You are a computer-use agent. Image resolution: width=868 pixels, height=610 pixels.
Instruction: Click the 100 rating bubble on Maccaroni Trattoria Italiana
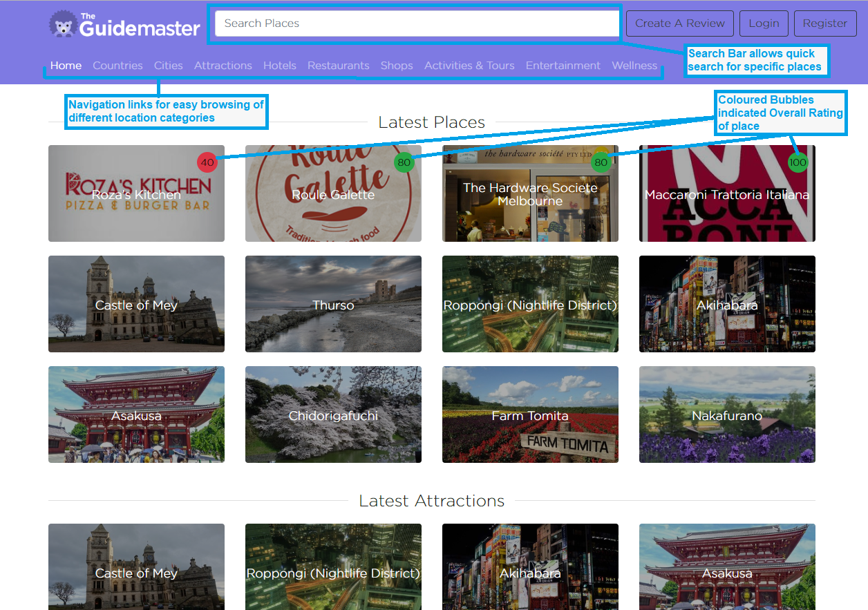[798, 163]
